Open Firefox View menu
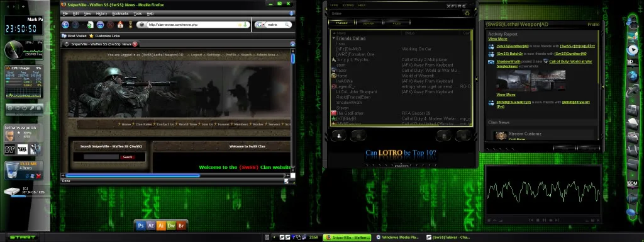 [87, 14]
